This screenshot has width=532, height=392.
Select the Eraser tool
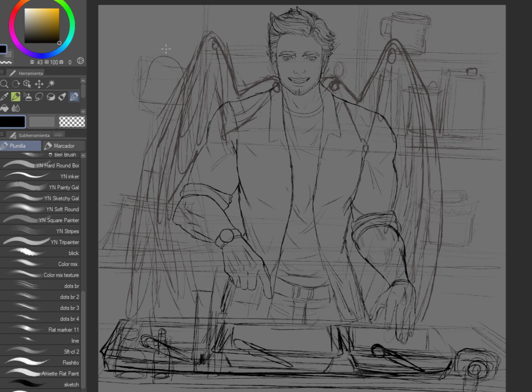[x=51, y=97]
